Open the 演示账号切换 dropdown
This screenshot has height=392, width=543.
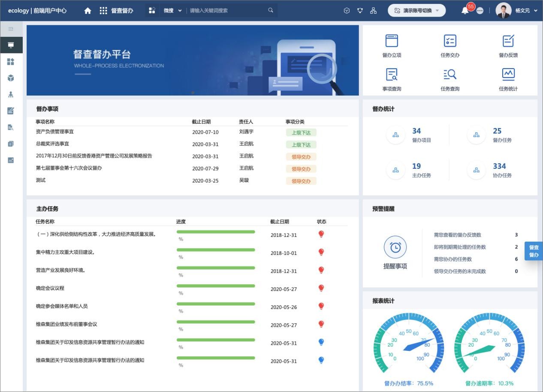click(x=416, y=11)
